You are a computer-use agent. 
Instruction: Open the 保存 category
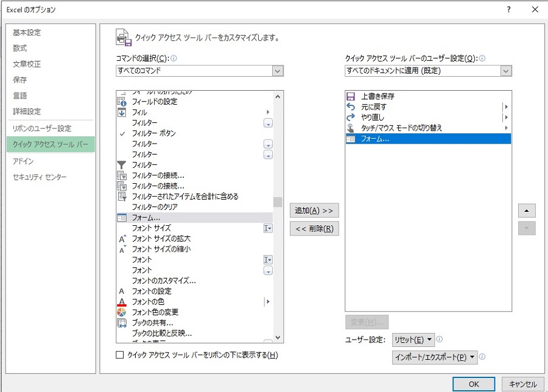20,80
